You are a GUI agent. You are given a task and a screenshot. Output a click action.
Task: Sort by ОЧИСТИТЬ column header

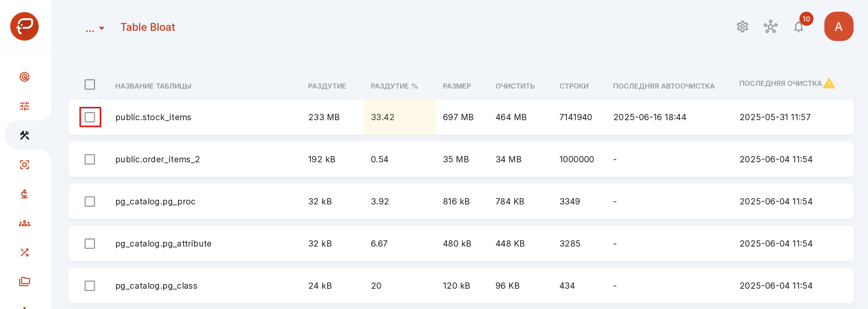pos(515,86)
